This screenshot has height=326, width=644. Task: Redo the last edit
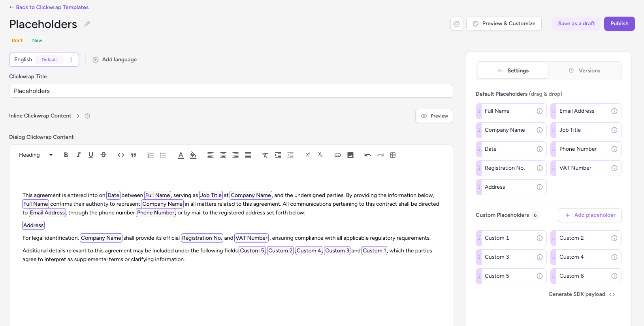(380, 155)
